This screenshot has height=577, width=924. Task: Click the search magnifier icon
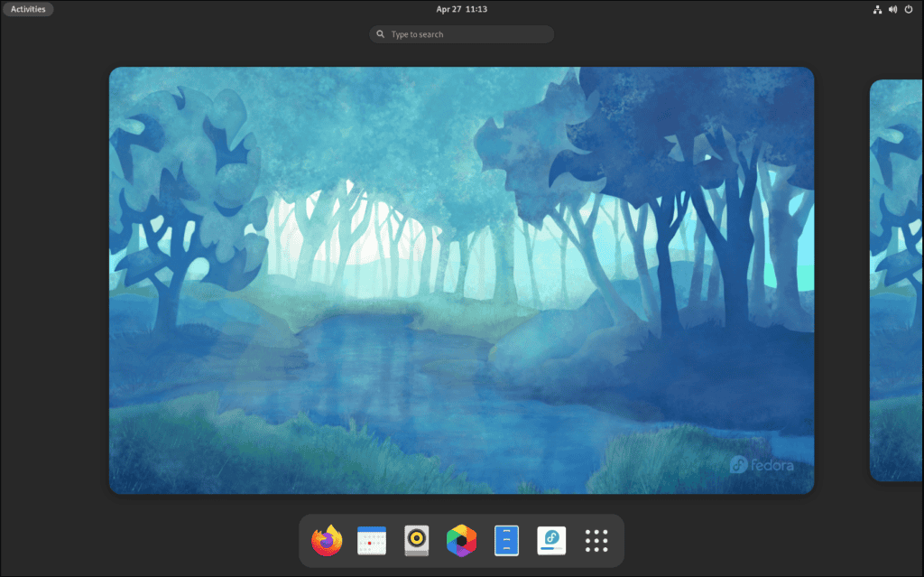click(x=381, y=34)
